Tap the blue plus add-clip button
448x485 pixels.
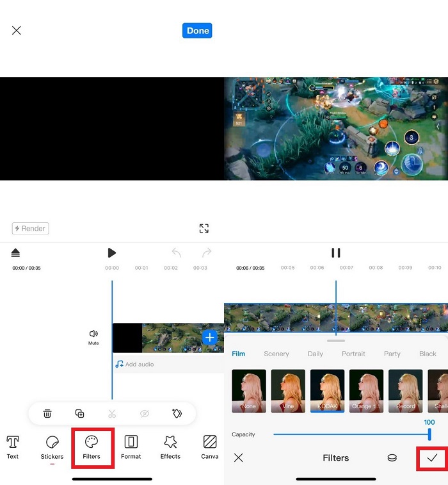tap(210, 337)
